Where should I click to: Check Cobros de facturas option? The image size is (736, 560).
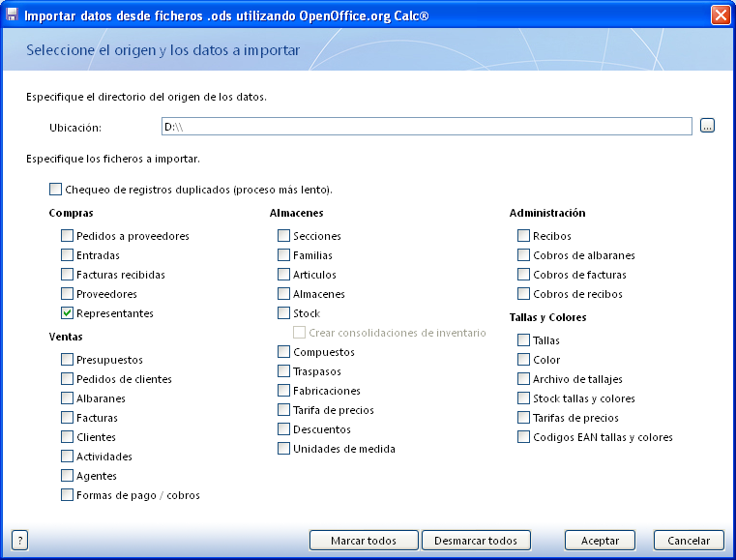coord(523,275)
